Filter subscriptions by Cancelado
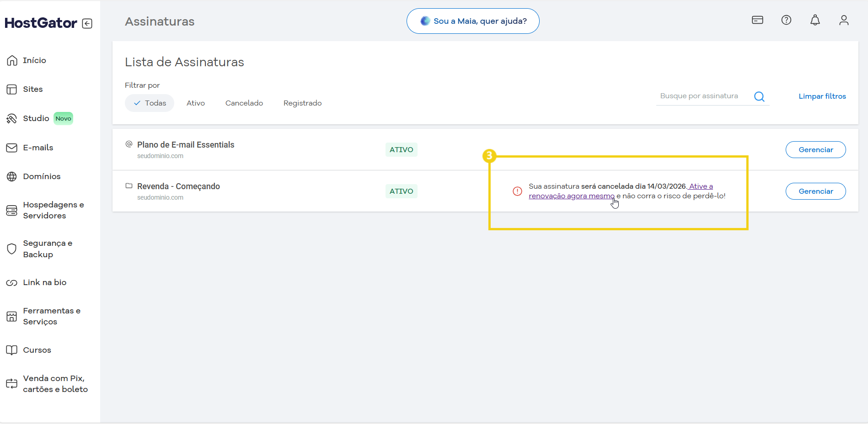The image size is (868, 424). (244, 103)
